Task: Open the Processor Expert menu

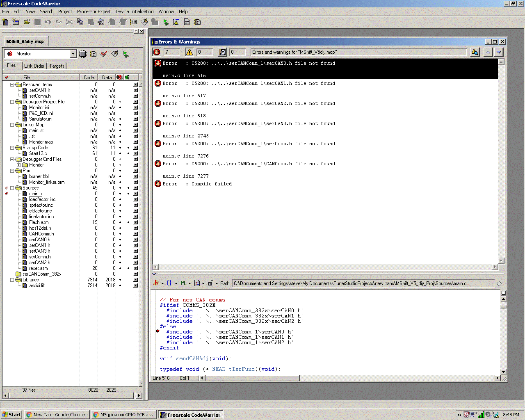Action: [94, 11]
